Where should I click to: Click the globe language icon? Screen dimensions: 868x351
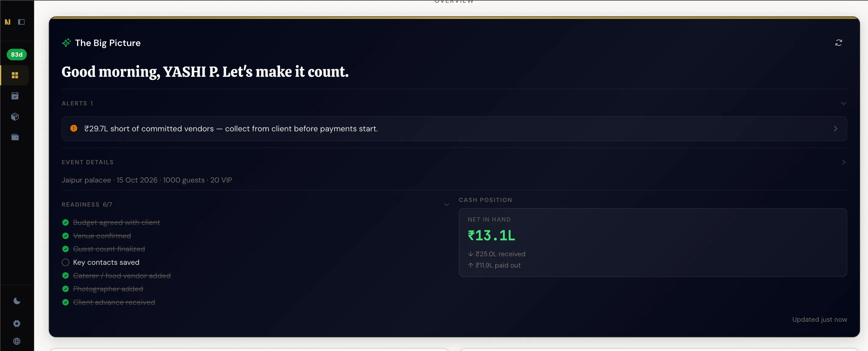pyautogui.click(x=16, y=341)
